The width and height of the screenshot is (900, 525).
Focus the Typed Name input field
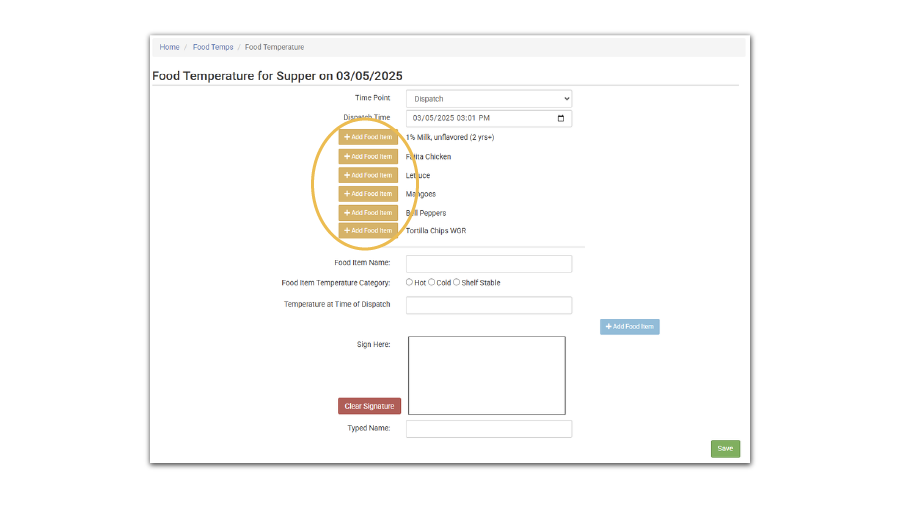point(488,429)
